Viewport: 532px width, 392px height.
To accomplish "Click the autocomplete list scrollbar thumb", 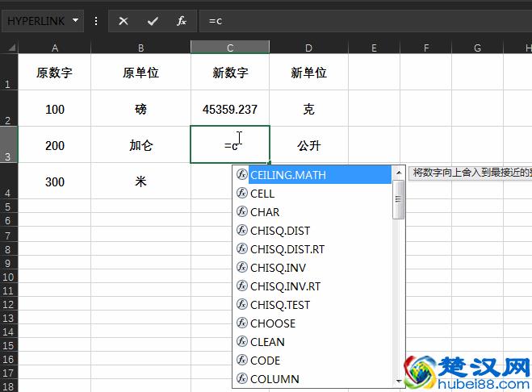I will pos(399,200).
